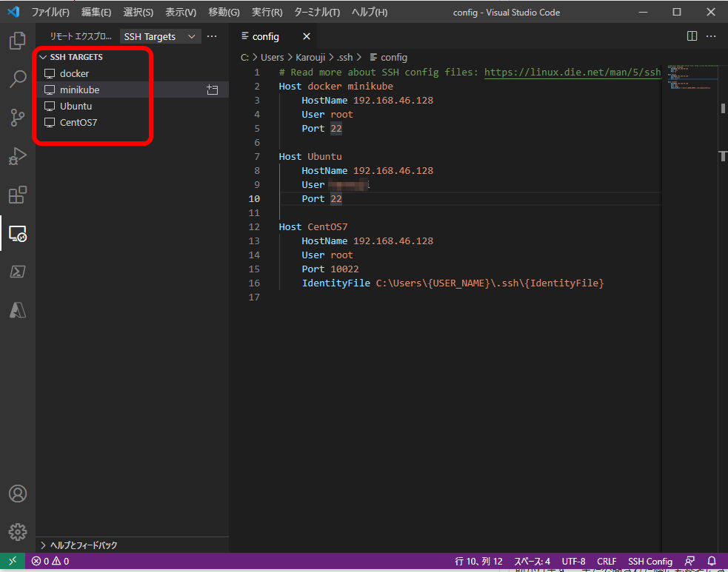Open the Extensions view

18,195
